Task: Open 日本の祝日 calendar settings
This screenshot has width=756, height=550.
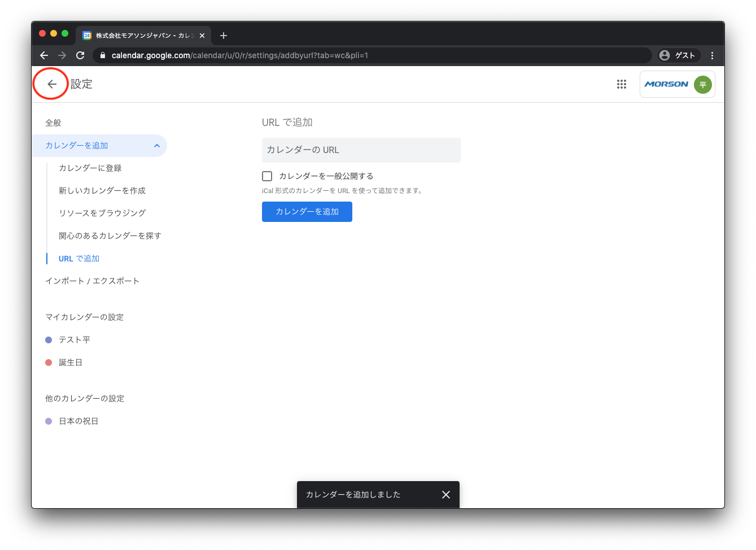Action: pyautogui.click(x=78, y=421)
